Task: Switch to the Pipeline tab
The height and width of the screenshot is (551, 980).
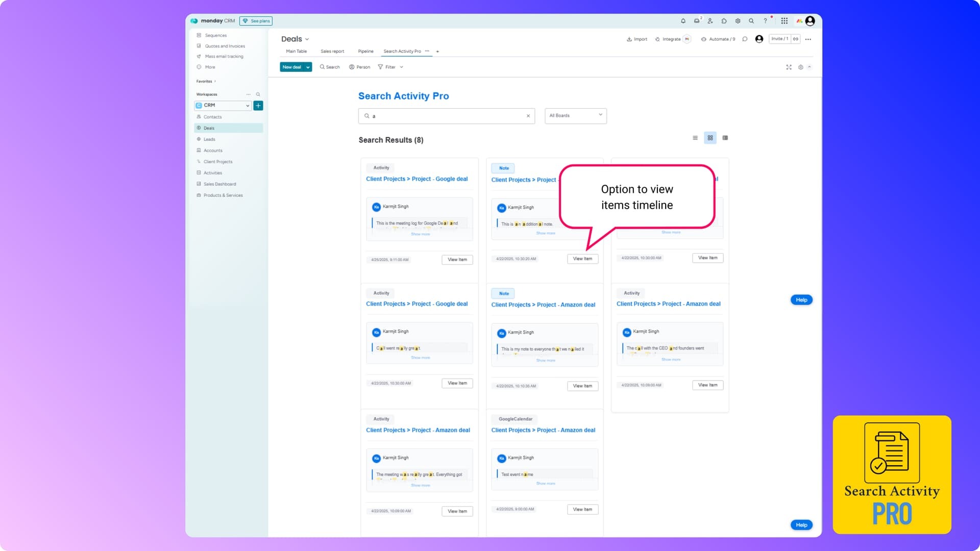Action: pos(365,52)
